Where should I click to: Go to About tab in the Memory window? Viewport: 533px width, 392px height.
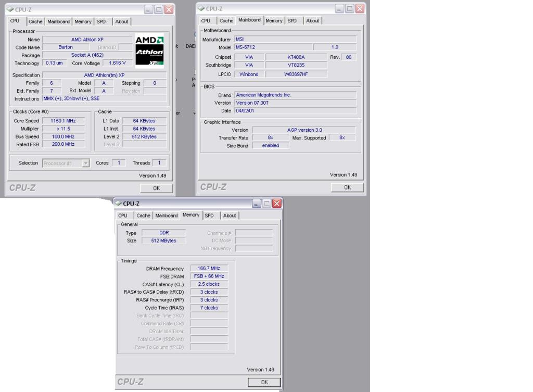(x=230, y=216)
